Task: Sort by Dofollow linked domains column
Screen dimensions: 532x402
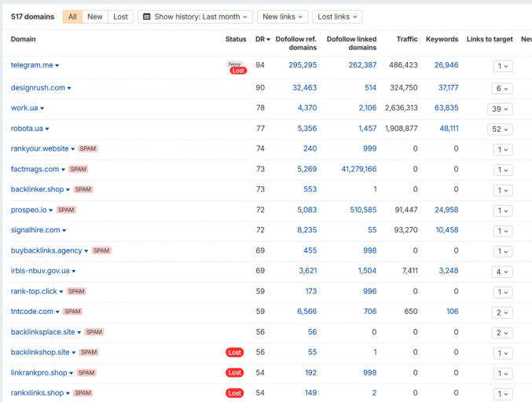Action: point(351,43)
